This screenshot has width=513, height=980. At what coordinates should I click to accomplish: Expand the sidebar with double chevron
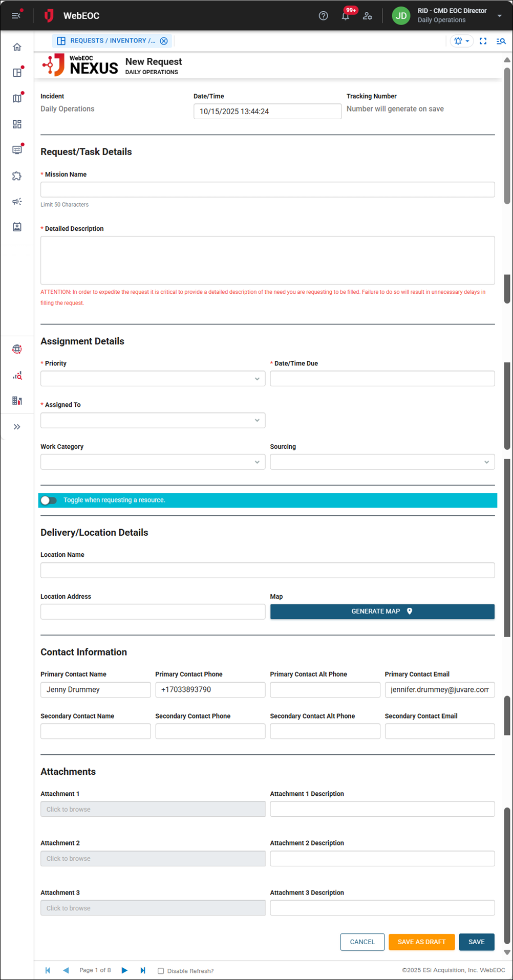pos(17,427)
